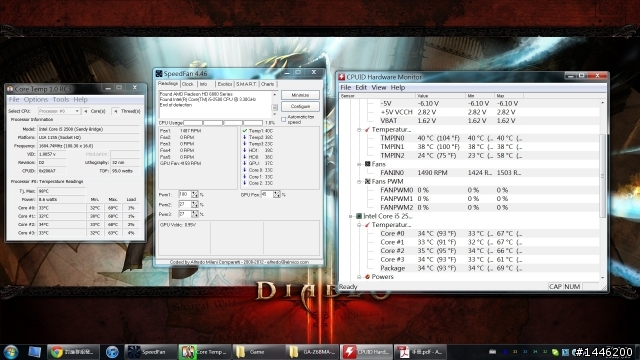Collapse the Temperatur node above TMPIN0

pos(359,130)
